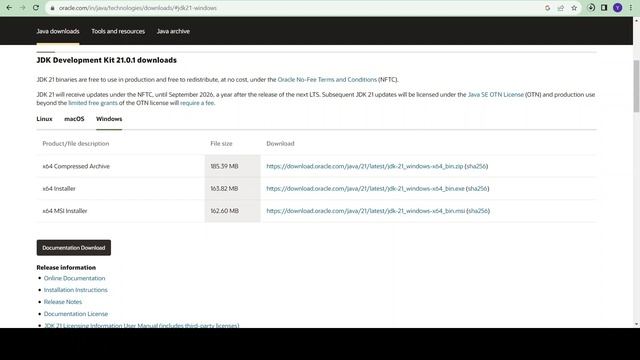Open the Documentation License link
This screenshot has width=640, height=360.
[76, 313]
